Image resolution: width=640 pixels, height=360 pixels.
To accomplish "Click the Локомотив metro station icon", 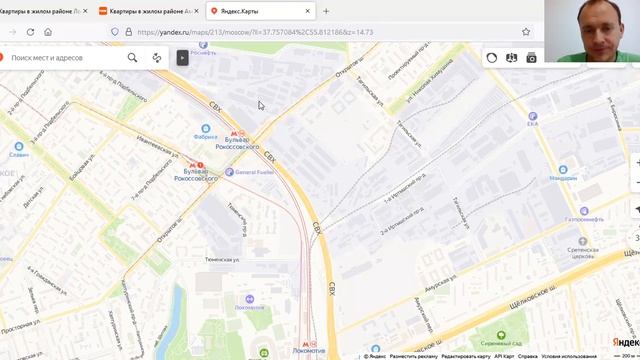I will coord(309,344).
